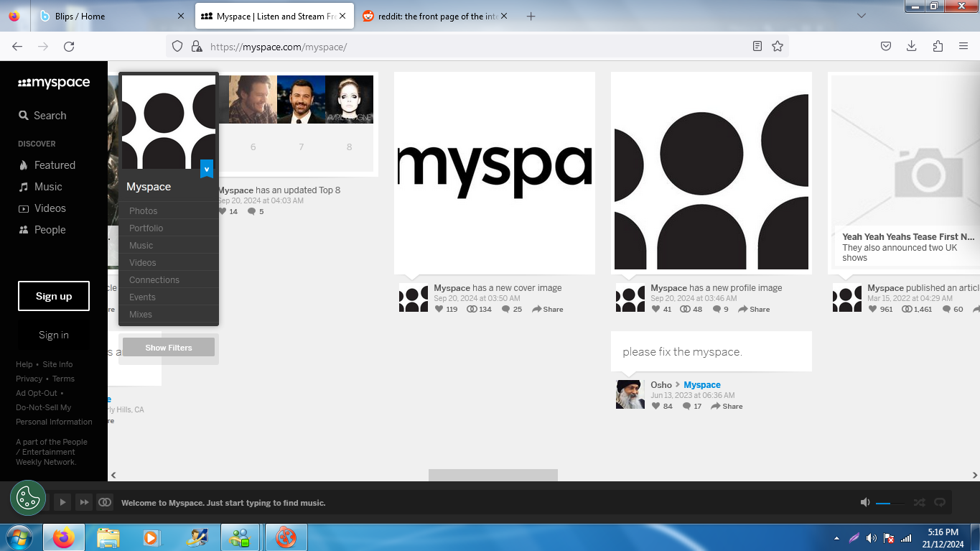Like the new profile image post
Screen dimensions: 980x551
[x=655, y=309]
